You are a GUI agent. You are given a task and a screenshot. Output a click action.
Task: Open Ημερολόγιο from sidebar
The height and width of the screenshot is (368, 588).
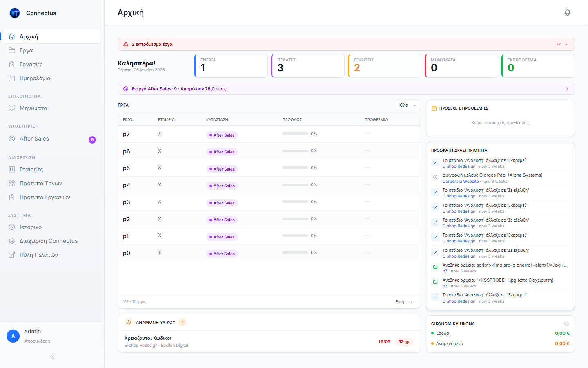(52, 78)
